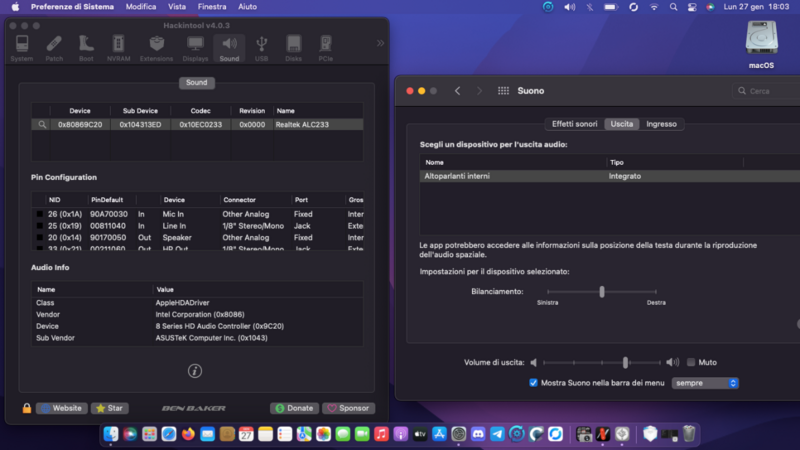Click the info icon in Hackintool
The image size is (800, 450).
point(195,371)
